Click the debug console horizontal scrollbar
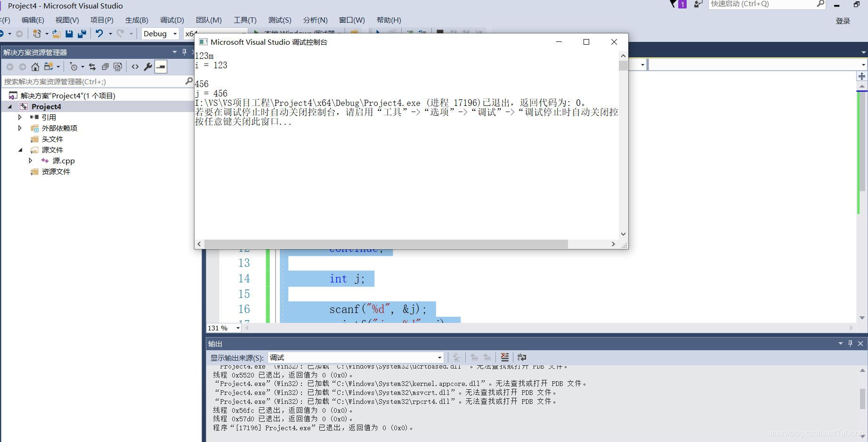The width and height of the screenshot is (868, 442). [386, 244]
